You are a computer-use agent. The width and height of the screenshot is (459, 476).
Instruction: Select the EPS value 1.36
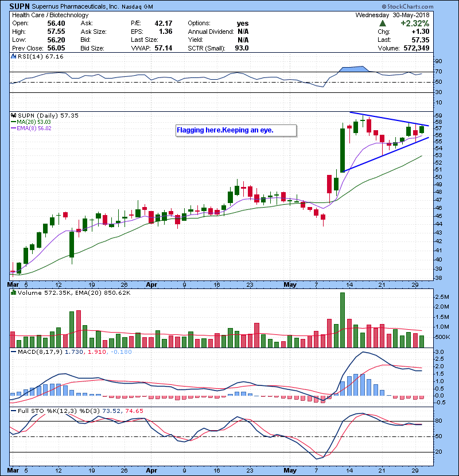point(166,32)
